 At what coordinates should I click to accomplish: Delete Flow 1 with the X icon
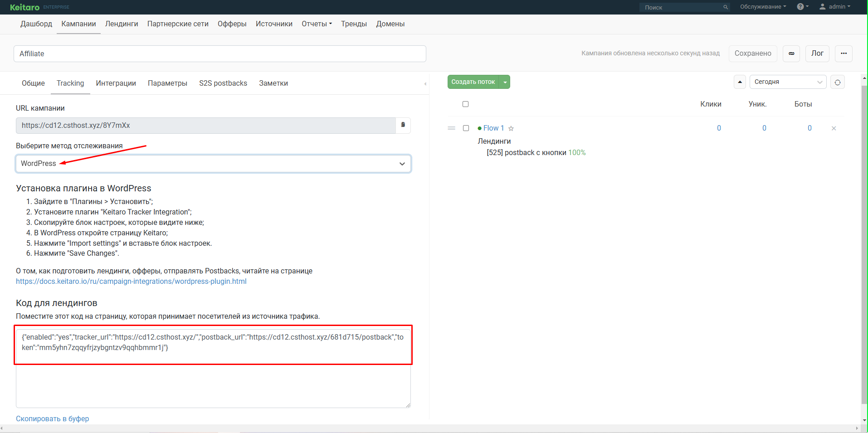834,128
